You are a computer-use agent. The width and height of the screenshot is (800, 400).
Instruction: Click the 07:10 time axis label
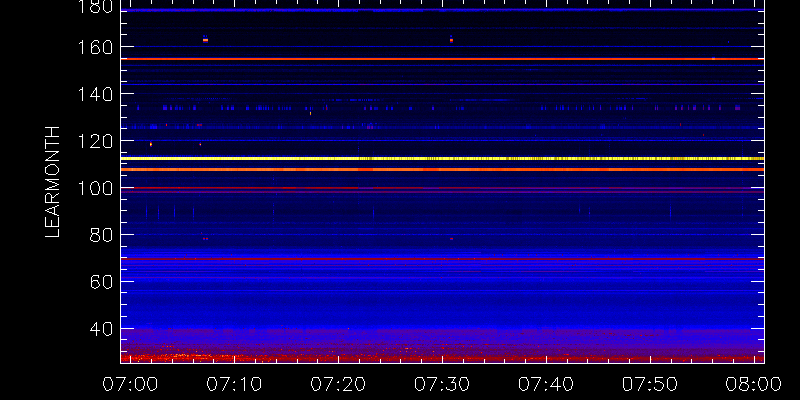(234, 384)
